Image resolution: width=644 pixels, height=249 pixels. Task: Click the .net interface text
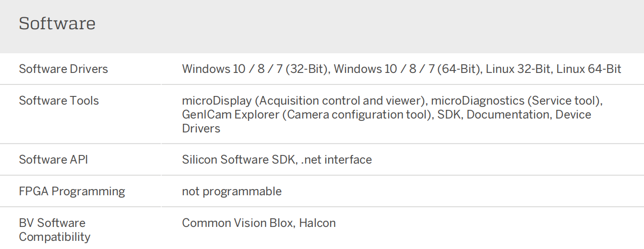pyautogui.click(x=336, y=160)
